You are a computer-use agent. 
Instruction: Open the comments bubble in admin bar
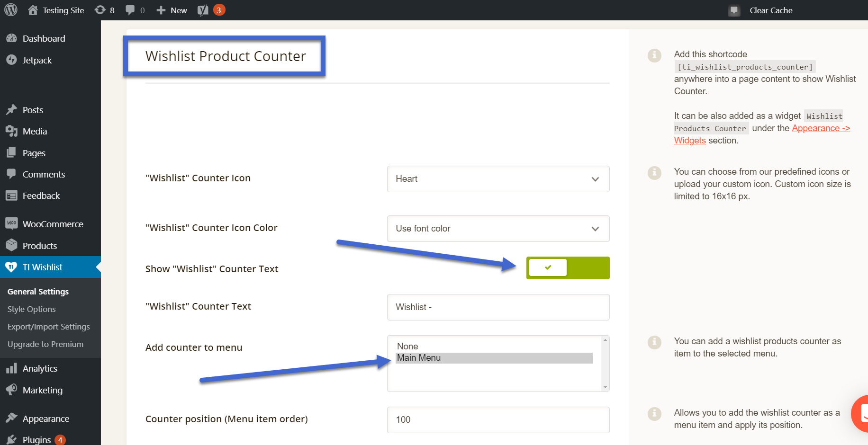coord(130,10)
